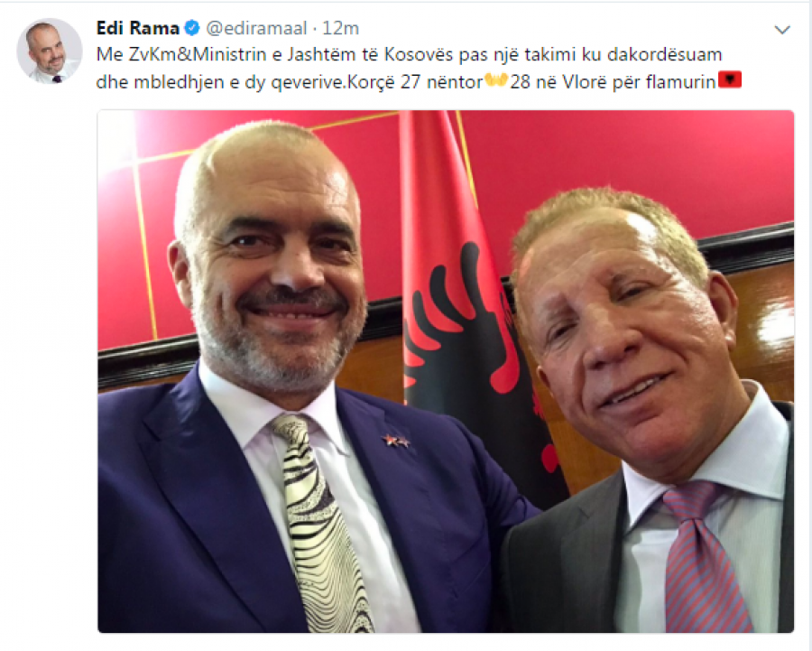The height and width of the screenshot is (651, 812).
Task: Expand the tweet options chevron
Action: tap(782, 30)
